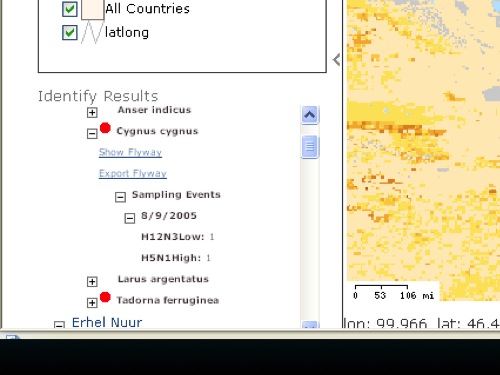Click the All Countries color swatch
Viewport: 500px width, 375px height.
point(92,9)
